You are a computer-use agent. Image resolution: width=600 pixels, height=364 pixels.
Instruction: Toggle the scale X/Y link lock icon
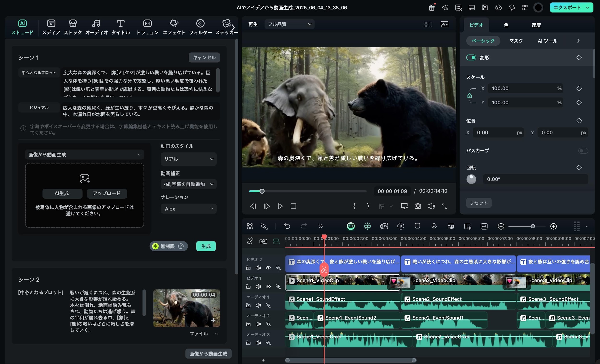point(469,95)
